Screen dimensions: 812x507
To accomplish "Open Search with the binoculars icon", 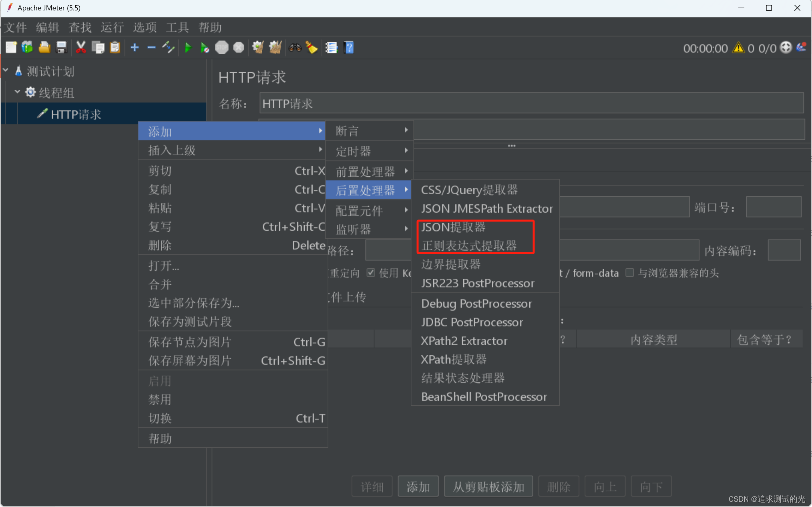I will pyautogui.click(x=295, y=48).
